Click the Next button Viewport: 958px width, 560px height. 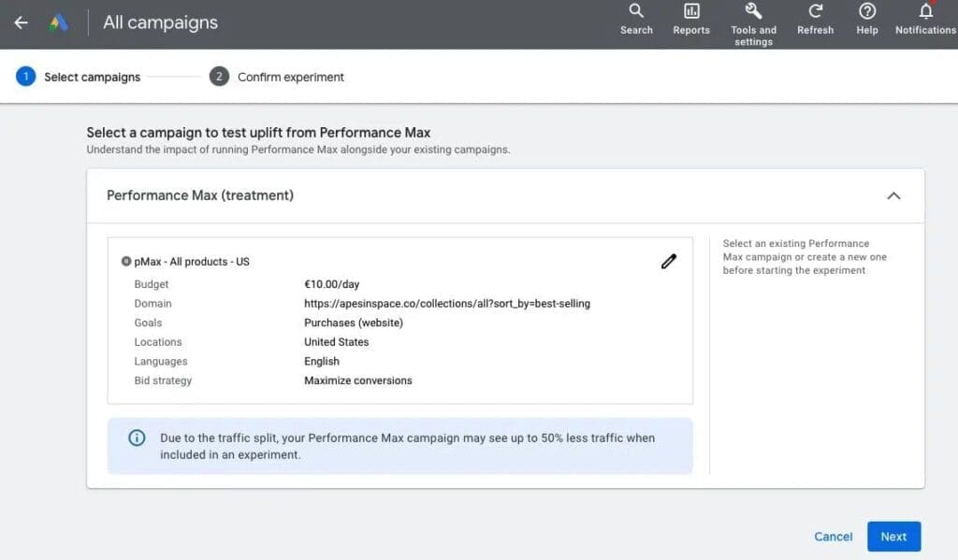point(893,537)
